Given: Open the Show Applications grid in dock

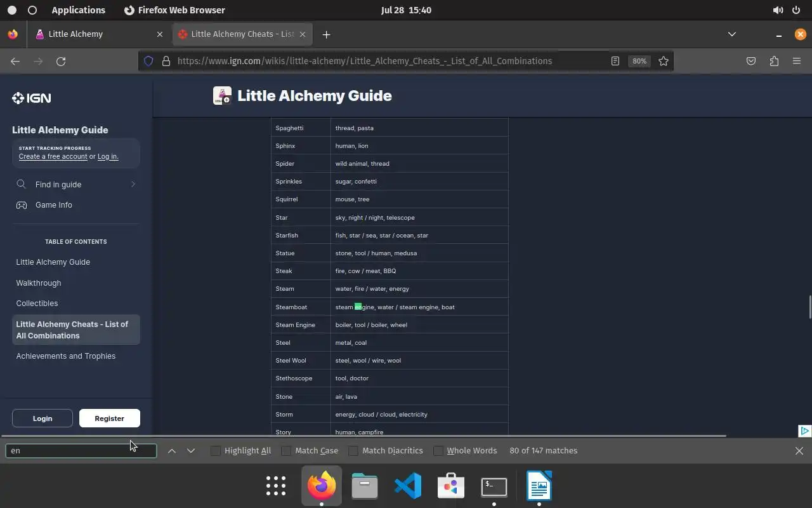Looking at the screenshot, I should (x=276, y=486).
